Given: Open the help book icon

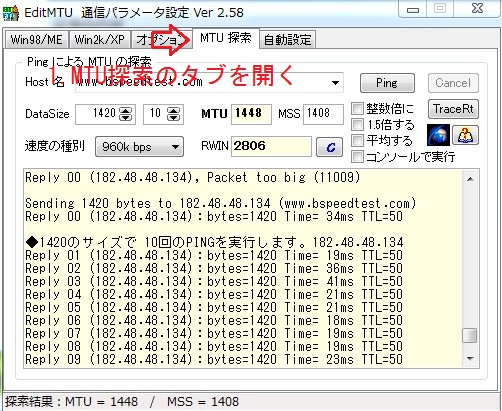Looking at the screenshot, I should (465, 135).
